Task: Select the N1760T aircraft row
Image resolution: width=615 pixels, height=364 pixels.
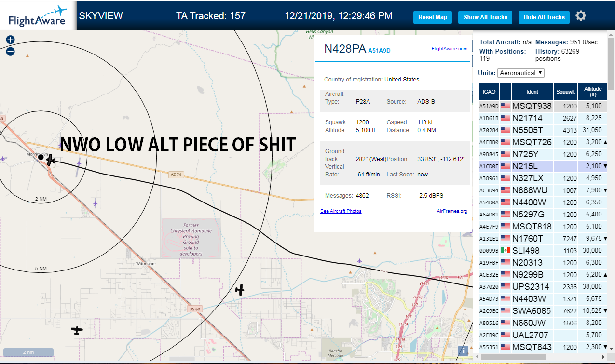Action: [x=543, y=239]
